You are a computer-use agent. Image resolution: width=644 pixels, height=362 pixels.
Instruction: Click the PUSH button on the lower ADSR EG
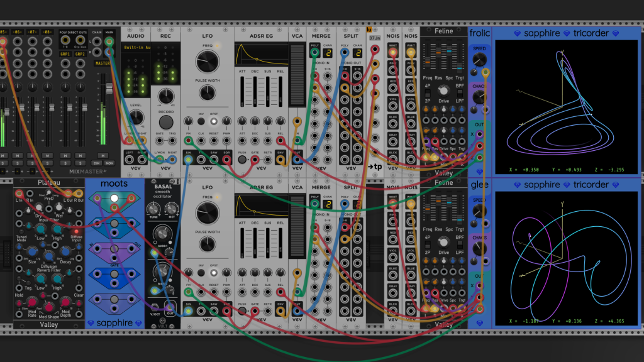click(x=242, y=311)
